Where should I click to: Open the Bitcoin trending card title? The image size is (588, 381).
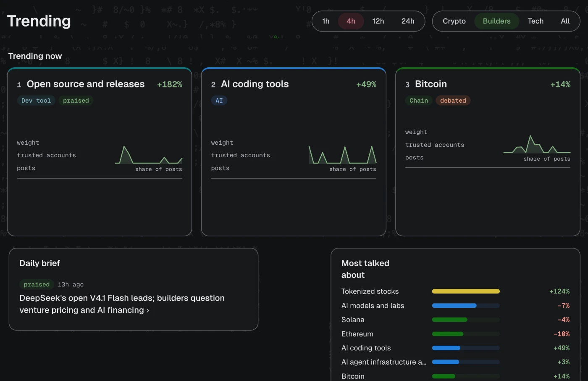tap(431, 84)
